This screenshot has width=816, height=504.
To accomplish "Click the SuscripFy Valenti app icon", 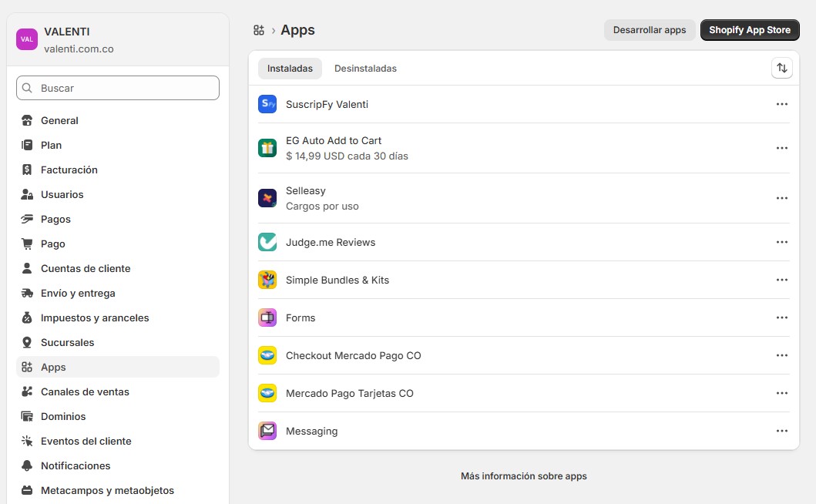I will (x=267, y=104).
